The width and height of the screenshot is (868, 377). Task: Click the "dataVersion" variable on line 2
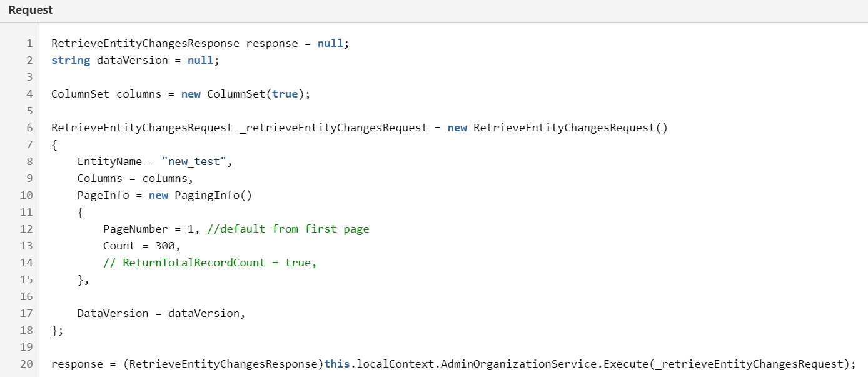click(133, 61)
